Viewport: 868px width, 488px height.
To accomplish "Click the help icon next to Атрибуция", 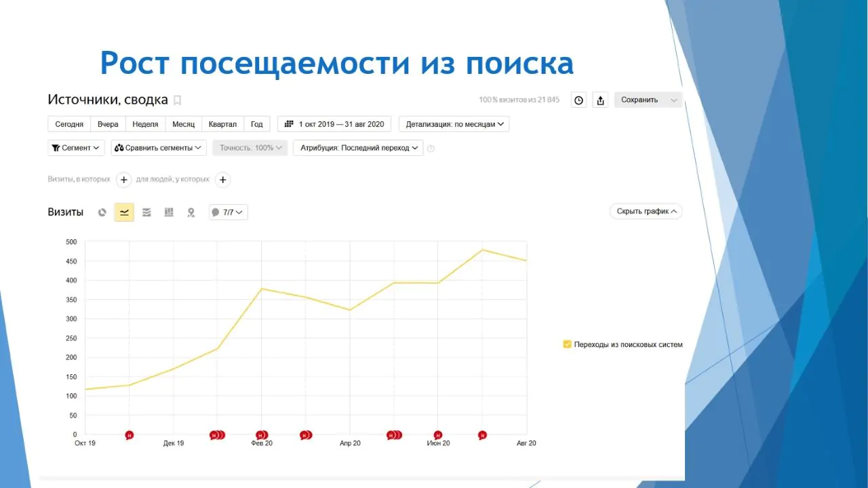I will click(431, 148).
